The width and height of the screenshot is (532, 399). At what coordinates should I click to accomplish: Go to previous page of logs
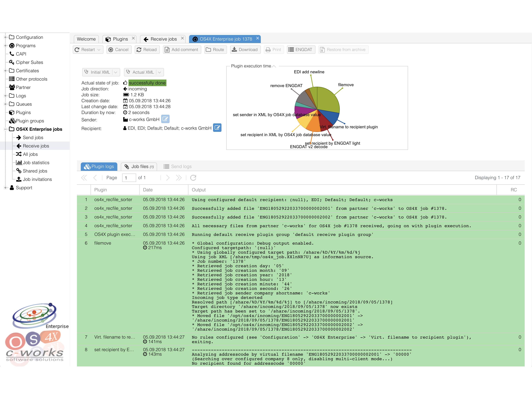pos(95,178)
